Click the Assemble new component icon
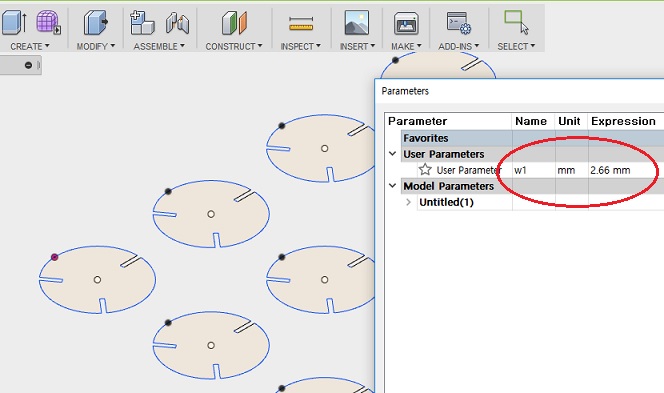664x393 pixels. [142, 22]
